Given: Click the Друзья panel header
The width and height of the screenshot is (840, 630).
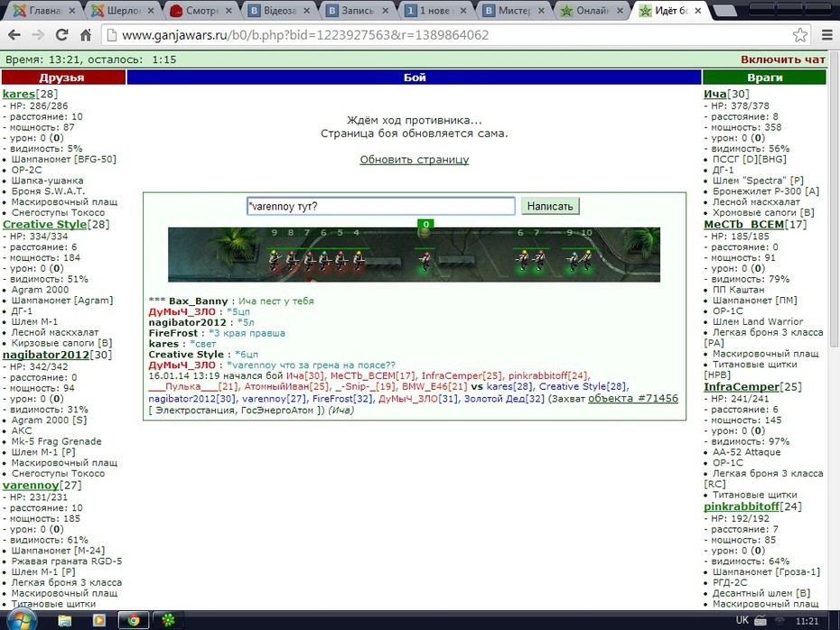Looking at the screenshot, I should (x=63, y=77).
